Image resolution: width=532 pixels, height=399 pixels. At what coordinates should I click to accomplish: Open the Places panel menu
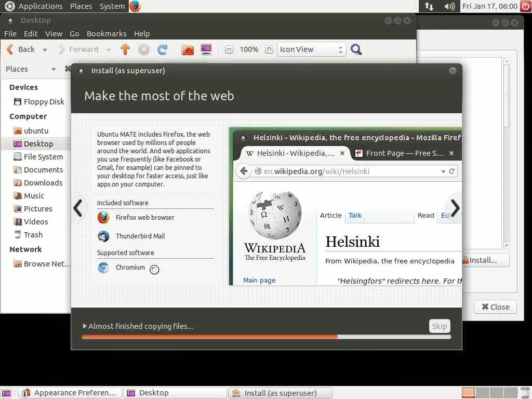pyautogui.click(x=81, y=6)
